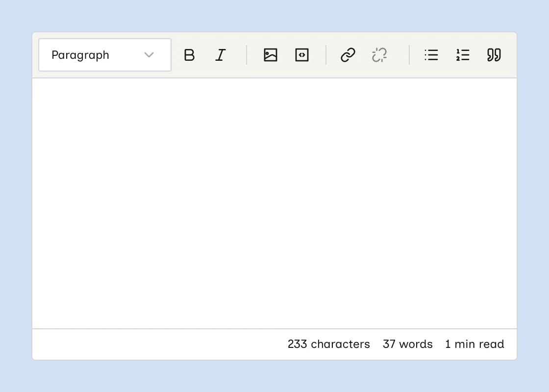The width and height of the screenshot is (549, 392).
Task: Click the 233 characters count
Action: tap(329, 344)
